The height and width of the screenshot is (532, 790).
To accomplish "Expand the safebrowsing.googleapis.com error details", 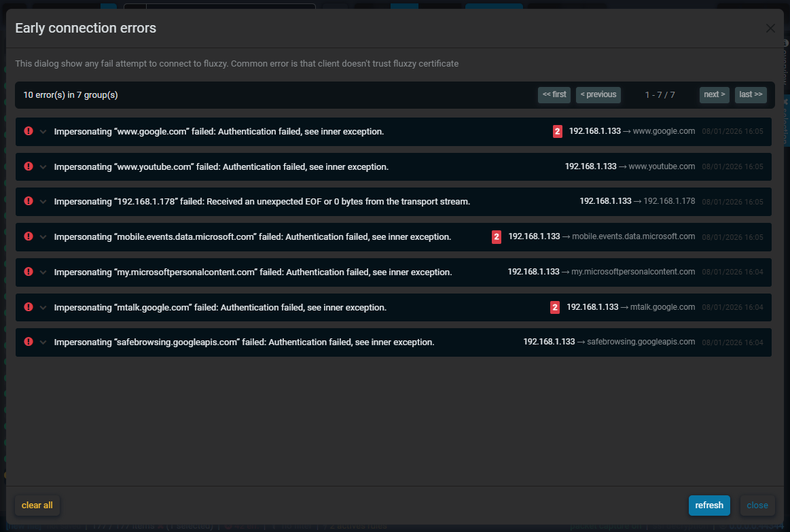I will [x=43, y=342].
